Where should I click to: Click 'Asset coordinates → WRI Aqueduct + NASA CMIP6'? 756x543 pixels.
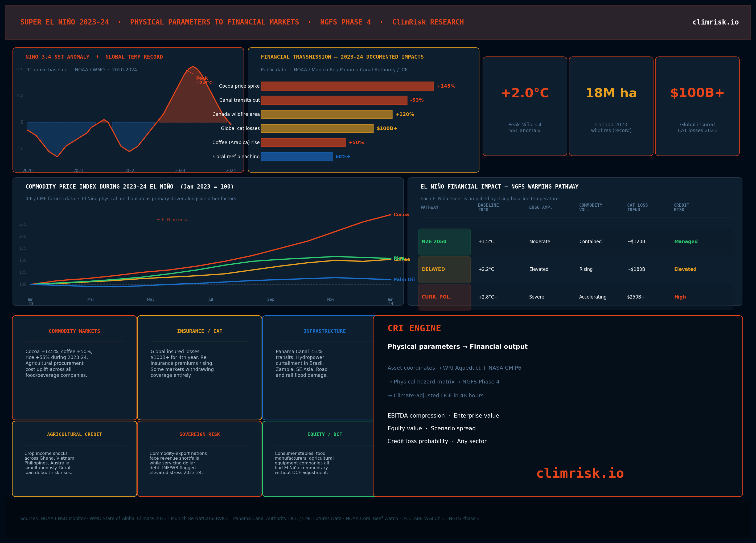point(454,368)
